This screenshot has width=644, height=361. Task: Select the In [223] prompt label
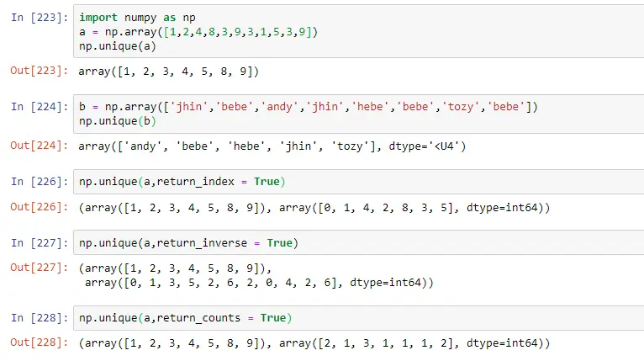pyautogui.click(x=40, y=18)
